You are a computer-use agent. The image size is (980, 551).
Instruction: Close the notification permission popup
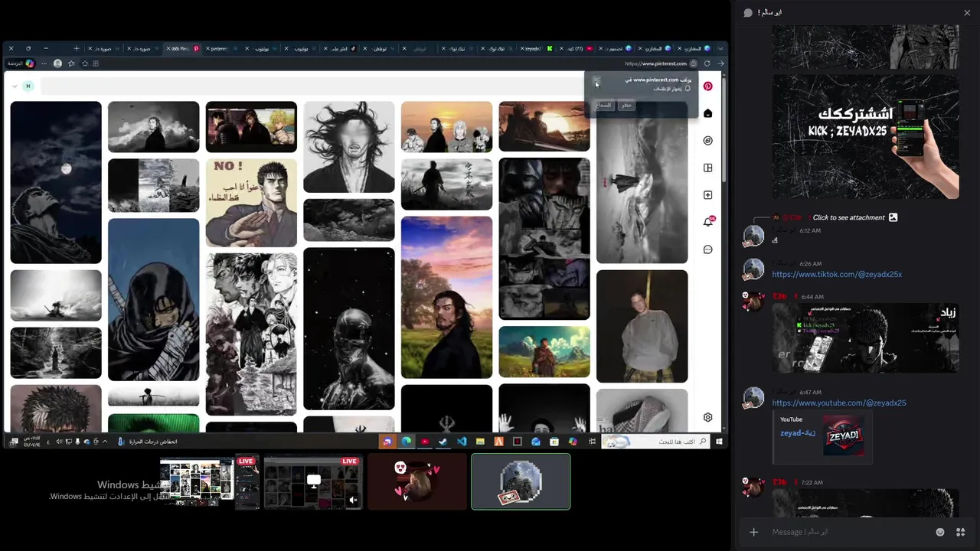tap(596, 80)
